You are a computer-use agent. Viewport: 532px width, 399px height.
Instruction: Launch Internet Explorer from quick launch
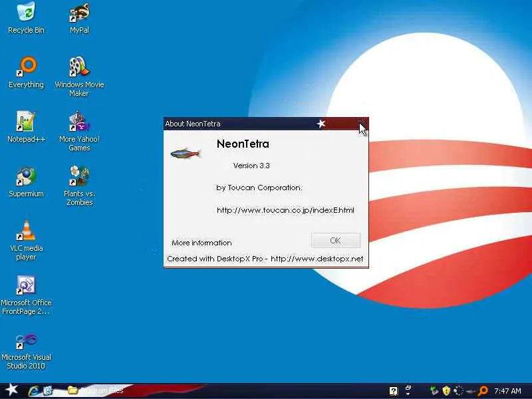pos(34,391)
